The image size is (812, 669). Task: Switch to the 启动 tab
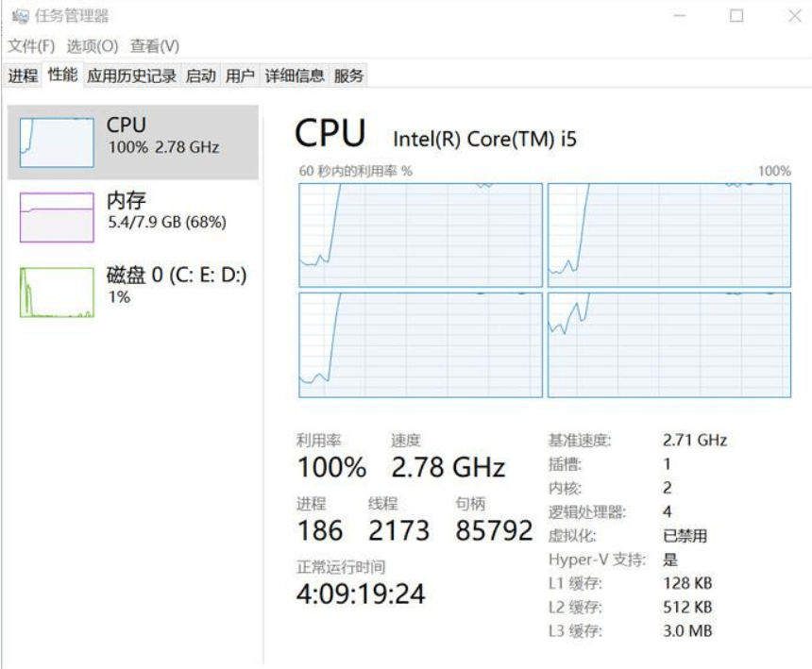pos(200,76)
